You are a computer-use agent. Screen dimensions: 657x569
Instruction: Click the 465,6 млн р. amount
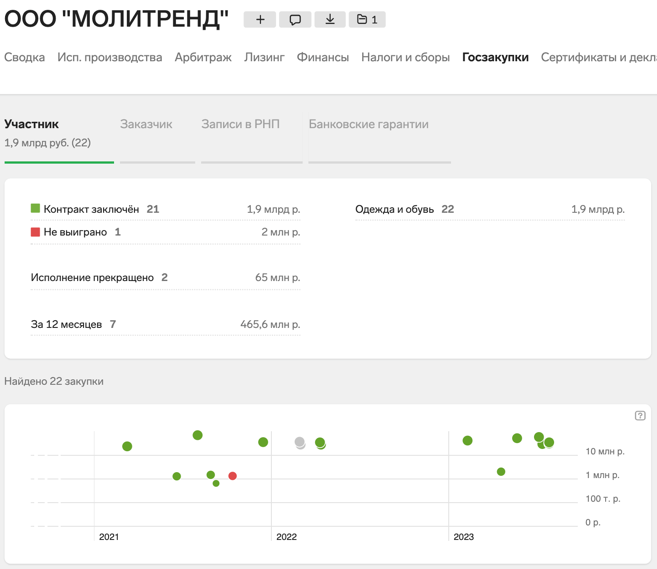click(270, 324)
